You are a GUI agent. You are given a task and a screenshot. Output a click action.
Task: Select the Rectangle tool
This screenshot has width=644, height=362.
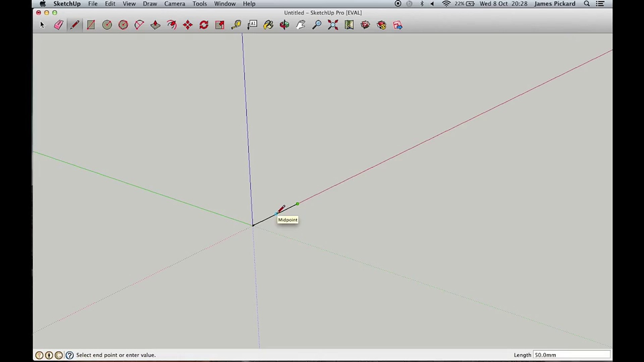91,25
